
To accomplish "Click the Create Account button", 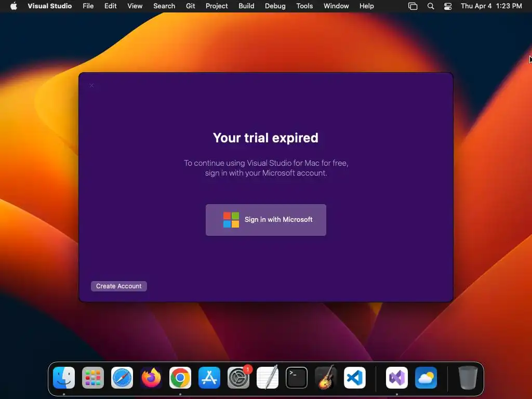I will 119,286.
